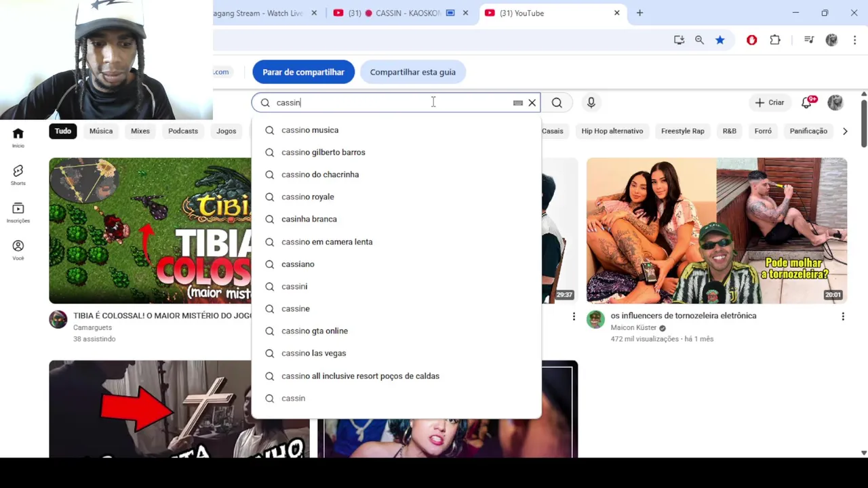Select the Tudo filter chip
This screenshot has height=488, width=868.
pyautogui.click(x=63, y=131)
